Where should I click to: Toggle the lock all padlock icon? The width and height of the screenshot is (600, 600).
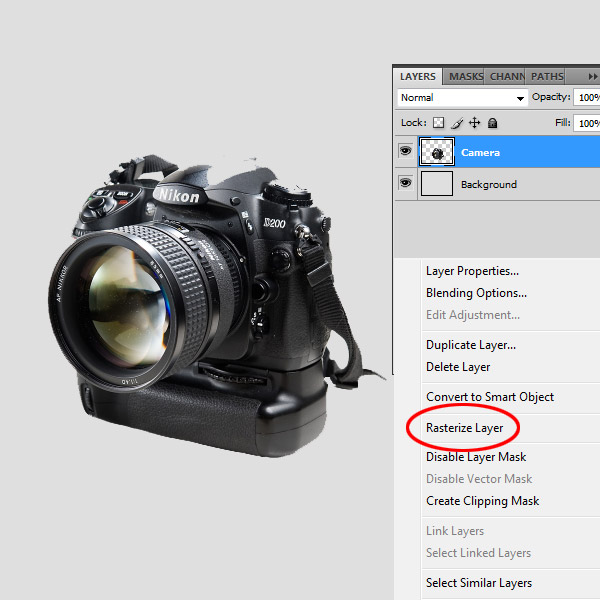tap(492, 123)
